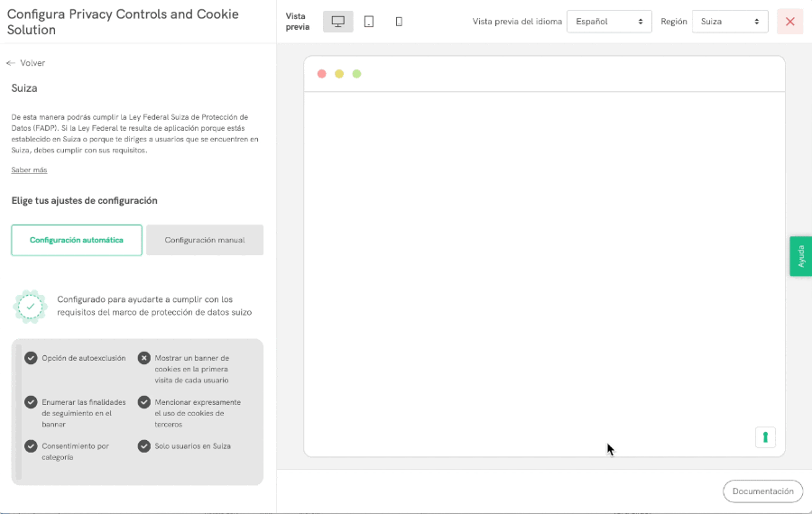Viewport: 812px width, 514px height.
Task: Open the Saber más link
Action: (29, 170)
